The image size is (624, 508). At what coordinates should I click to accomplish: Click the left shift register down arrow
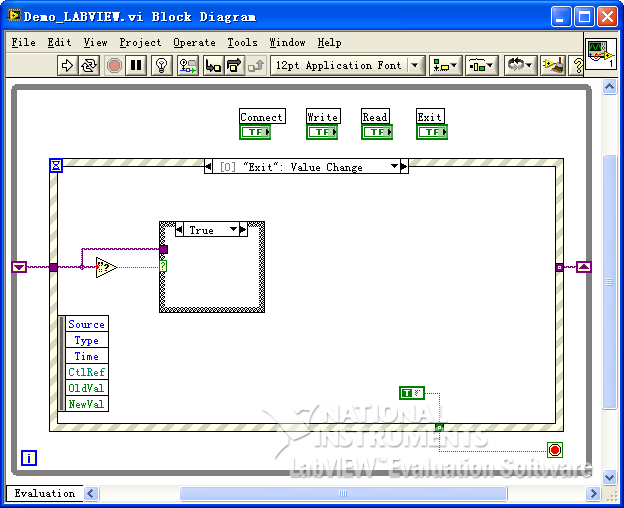[19, 267]
